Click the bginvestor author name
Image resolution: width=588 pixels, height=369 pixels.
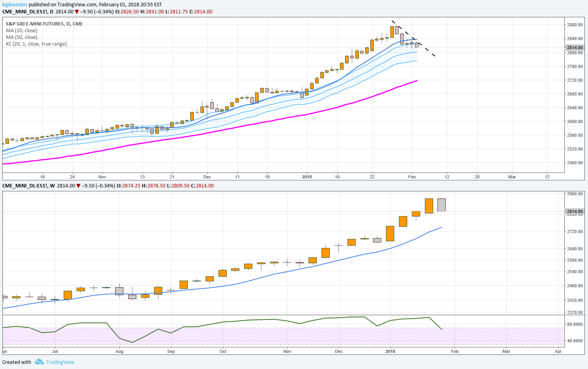[x=15, y=5]
